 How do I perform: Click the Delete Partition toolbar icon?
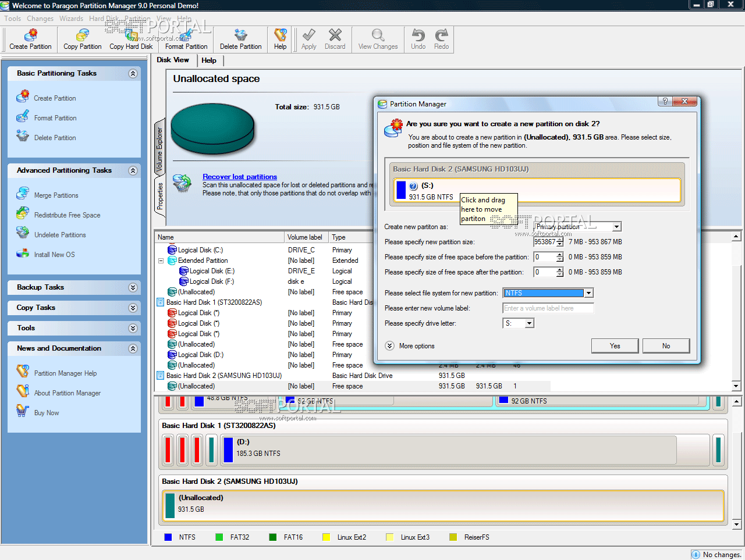click(240, 40)
